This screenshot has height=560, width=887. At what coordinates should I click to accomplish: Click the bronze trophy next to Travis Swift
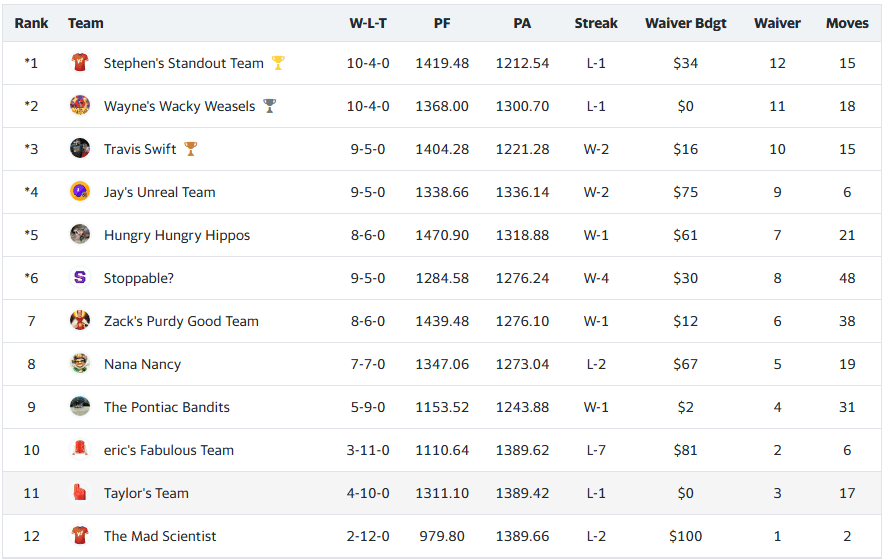click(191, 149)
